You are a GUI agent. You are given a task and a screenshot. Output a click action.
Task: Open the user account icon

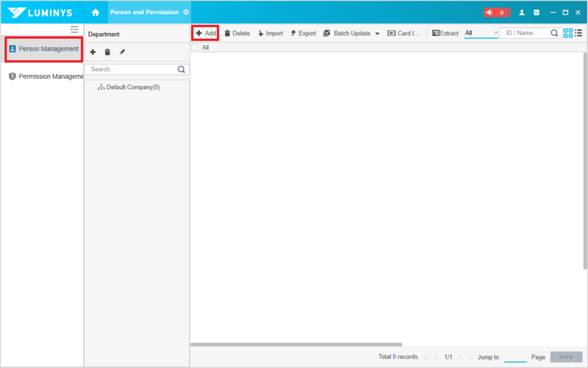point(522,13)
